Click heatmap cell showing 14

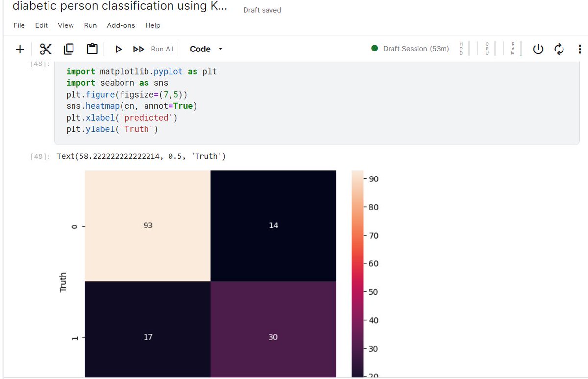(273, 226)
